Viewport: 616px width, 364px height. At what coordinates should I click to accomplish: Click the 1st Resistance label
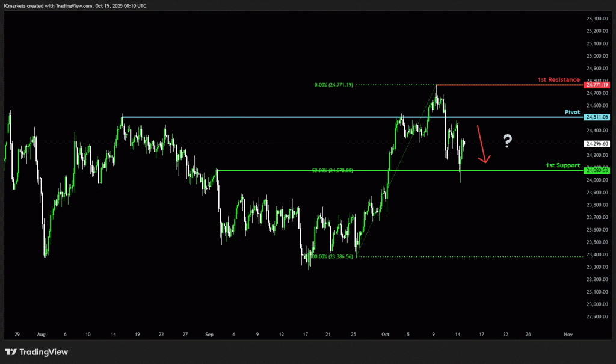coord(559,79)
